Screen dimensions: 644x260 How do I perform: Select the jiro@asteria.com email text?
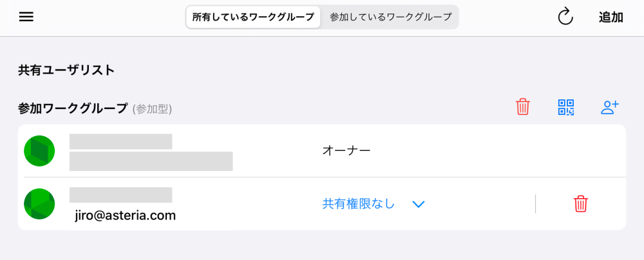pyautogui.click(x=126, y=215)
